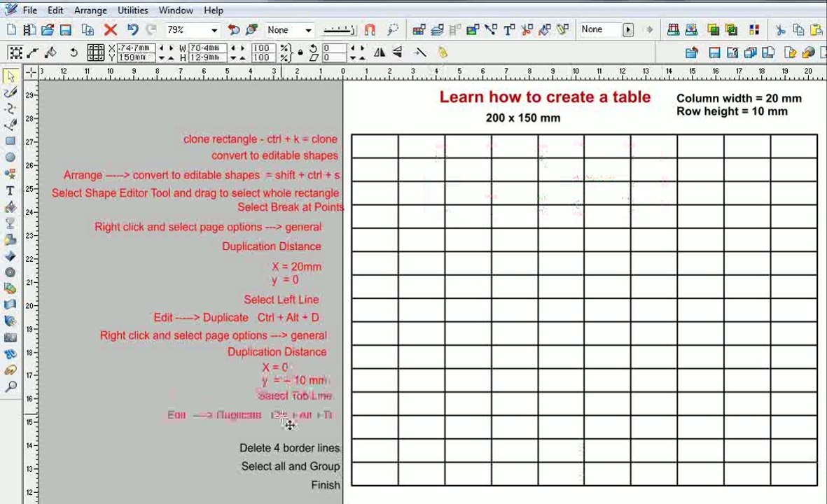Click the ruler origin crosshair box
This screenshot has height=504, width=827.
pos(31,73)
